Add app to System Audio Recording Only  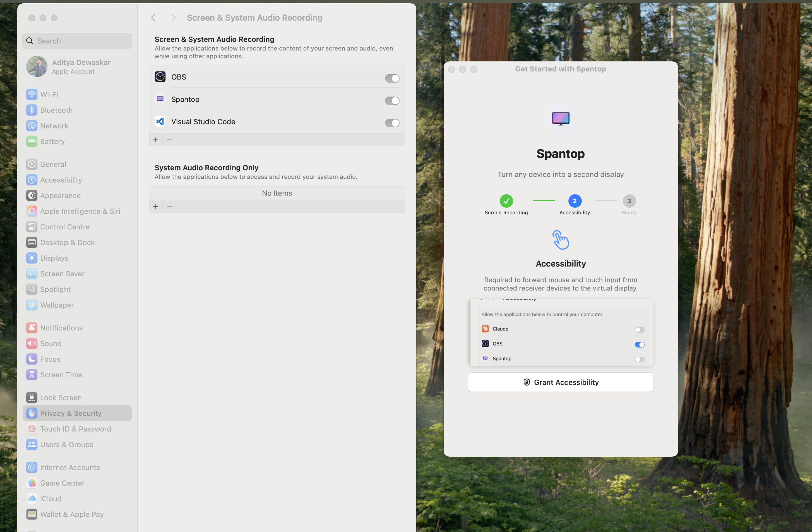tap(156, 207)
